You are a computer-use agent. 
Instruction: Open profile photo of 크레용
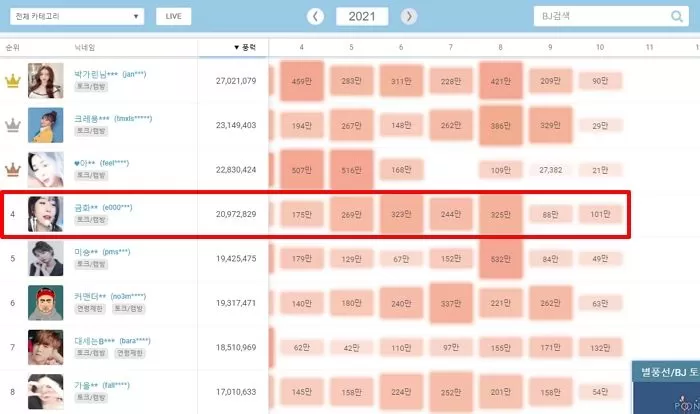[x=46, y=125]
